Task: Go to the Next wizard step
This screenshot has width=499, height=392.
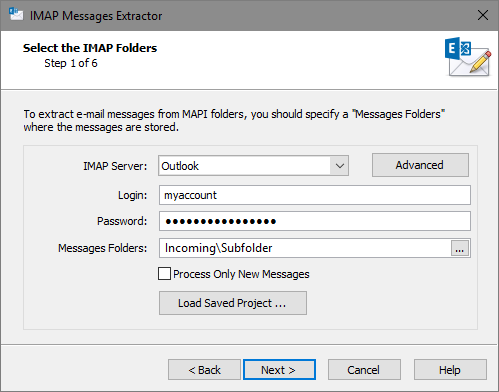Action: [x=279, y=370]
